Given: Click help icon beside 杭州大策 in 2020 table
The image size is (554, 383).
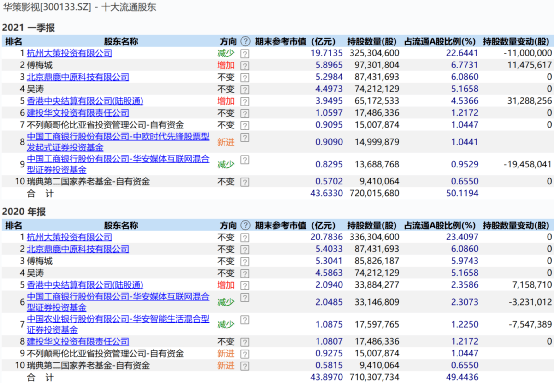Looking at the screenshot, I should [244, 238].
